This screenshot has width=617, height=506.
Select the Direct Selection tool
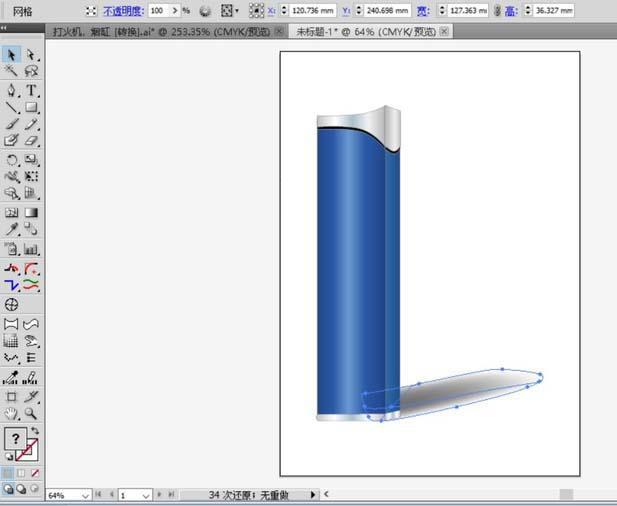point(32,54)
